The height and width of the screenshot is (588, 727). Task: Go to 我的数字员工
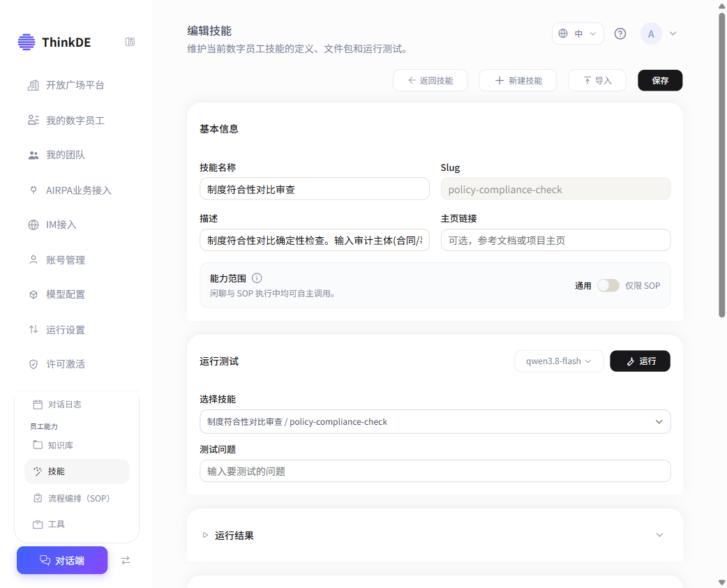[75, 121]
